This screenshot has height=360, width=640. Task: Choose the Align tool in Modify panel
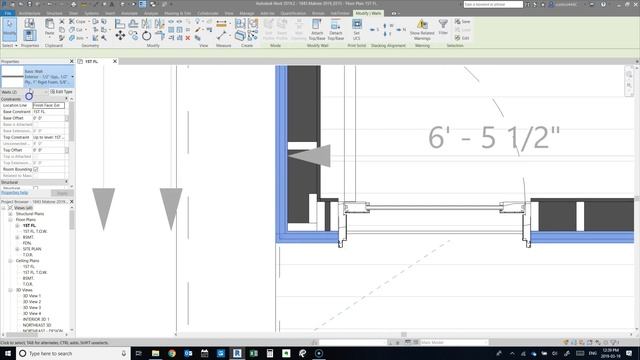[120, 24]
